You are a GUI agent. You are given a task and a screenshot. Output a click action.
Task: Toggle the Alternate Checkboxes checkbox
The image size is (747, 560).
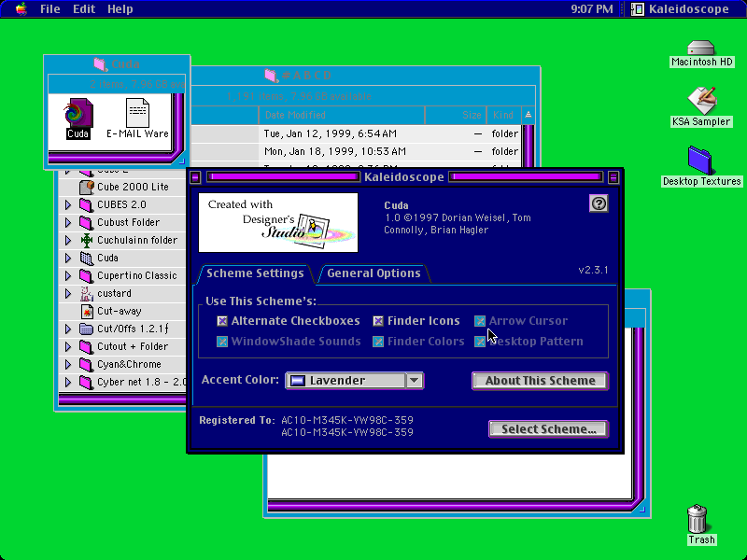[222, 321]
